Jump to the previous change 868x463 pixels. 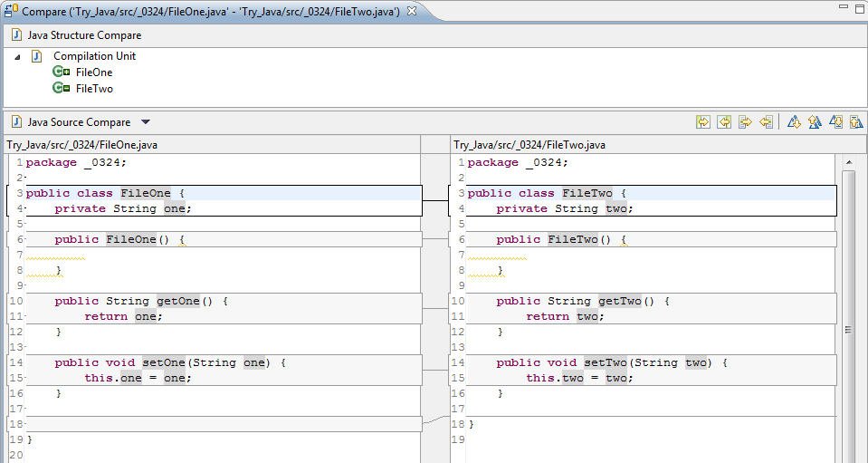[856, 122]
